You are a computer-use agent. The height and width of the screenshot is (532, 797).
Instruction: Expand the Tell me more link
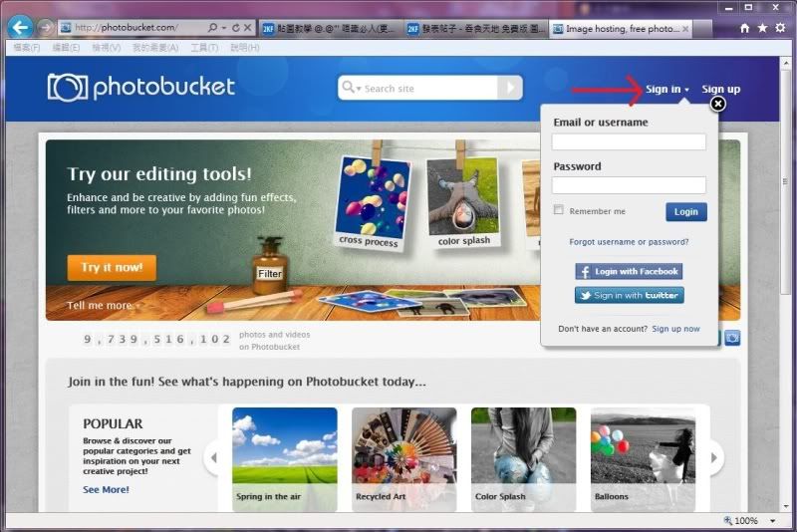click(x=103, y=306)
